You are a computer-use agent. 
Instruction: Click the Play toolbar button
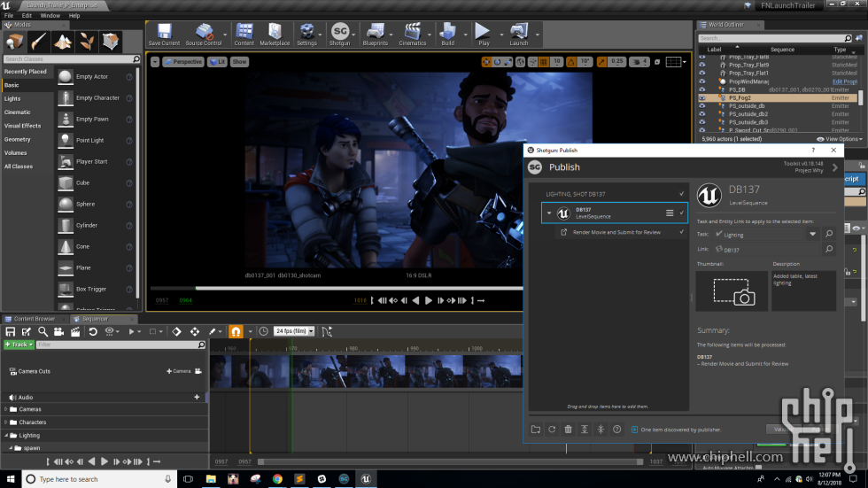[x=484, y=35]
